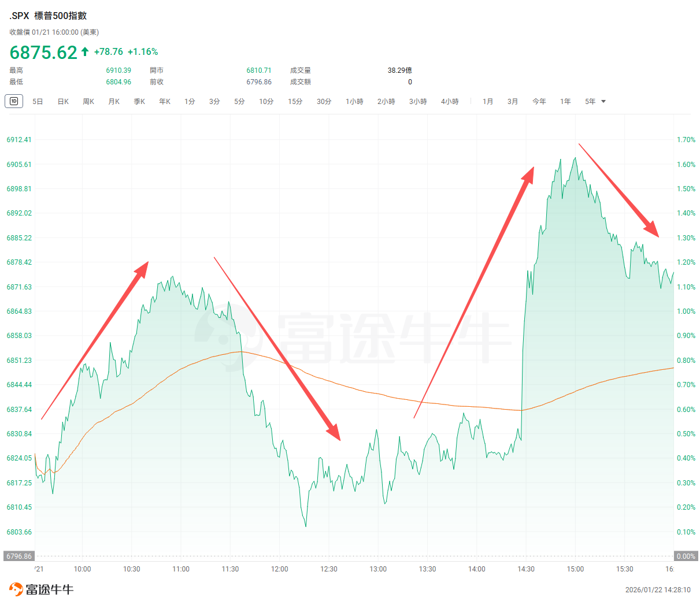Switch to the 5日 chart view
Viewport: 700px width, 605px height.
pos(38,101)
